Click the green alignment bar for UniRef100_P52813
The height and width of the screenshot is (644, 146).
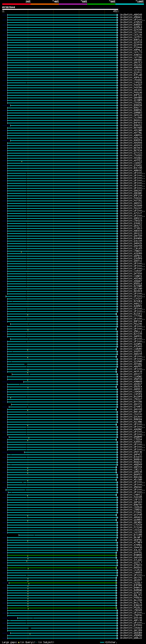point(62,608)
